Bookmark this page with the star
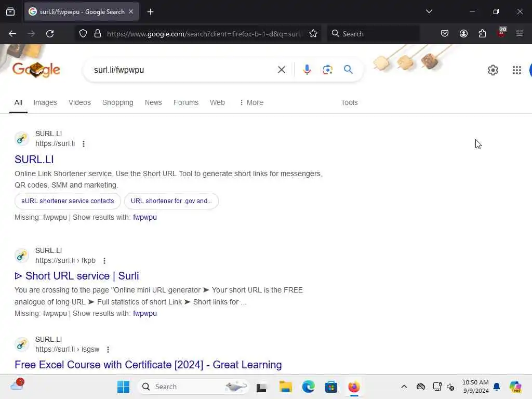 313,34
